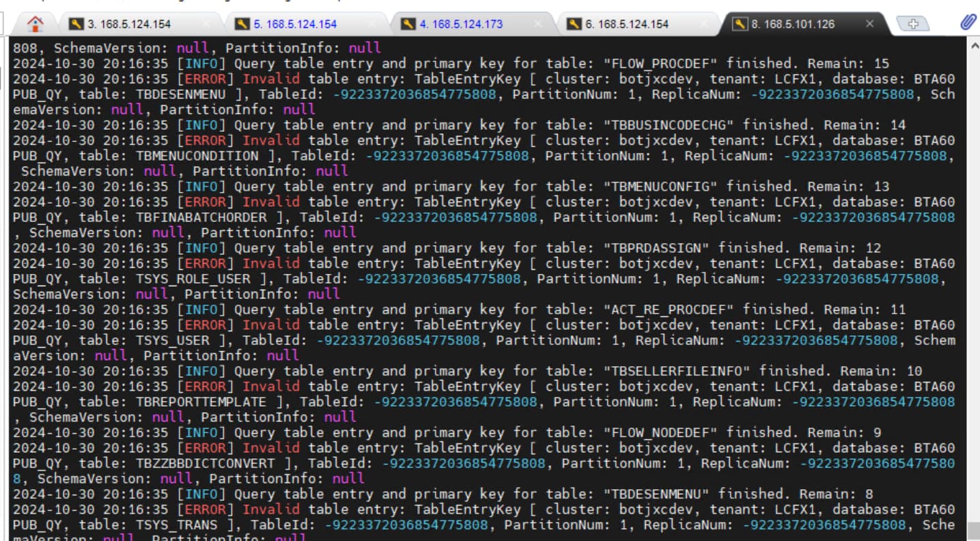Viewport: 980px width, 541px height.
Task: Click the terminal scrollbar up arrow
Action: [973, 46]
